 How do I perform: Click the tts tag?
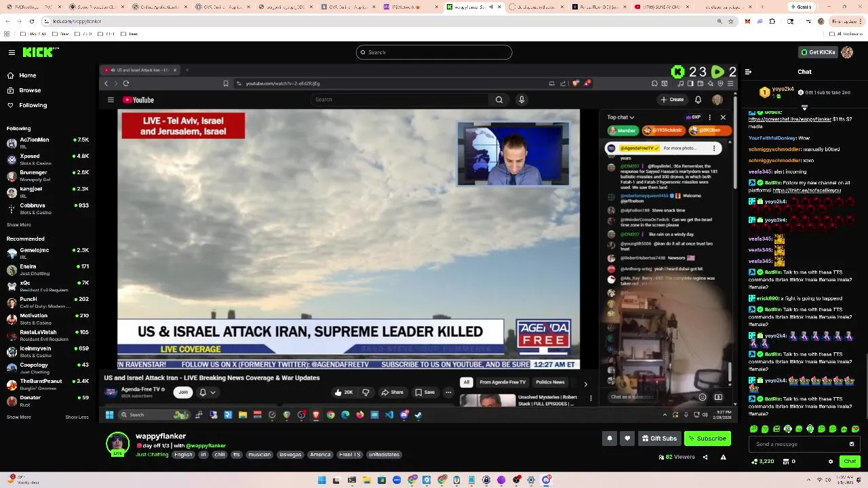(x=237, y=455)
